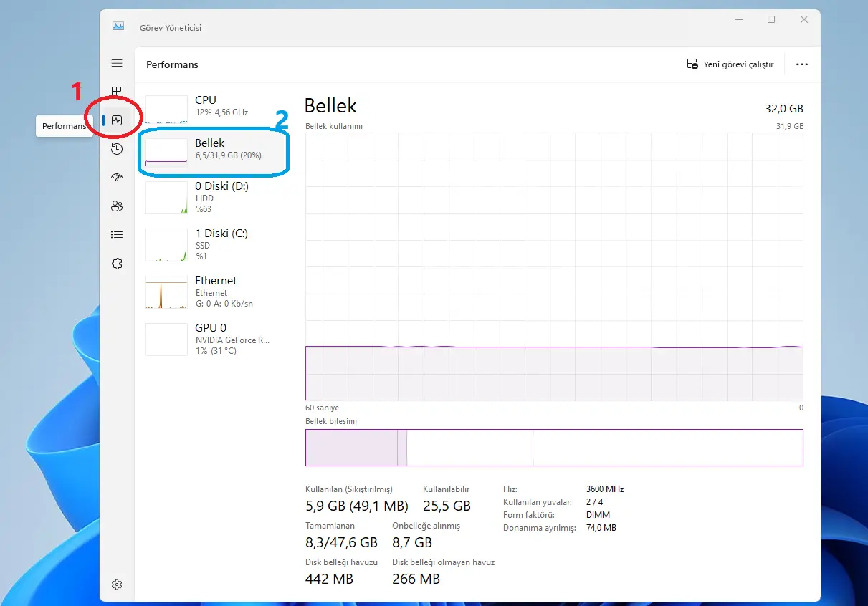Click the 74,0 MB hardware reserved value

click(601, 528)
